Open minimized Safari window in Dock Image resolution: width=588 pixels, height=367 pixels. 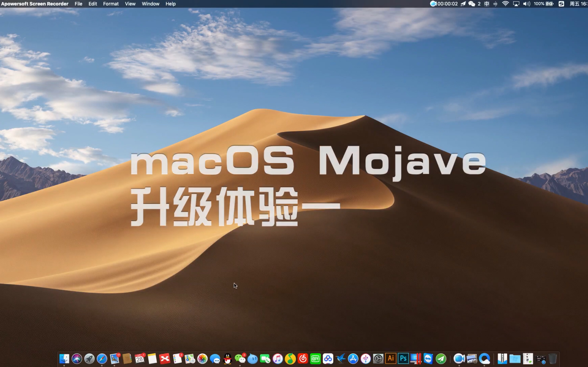540,359
